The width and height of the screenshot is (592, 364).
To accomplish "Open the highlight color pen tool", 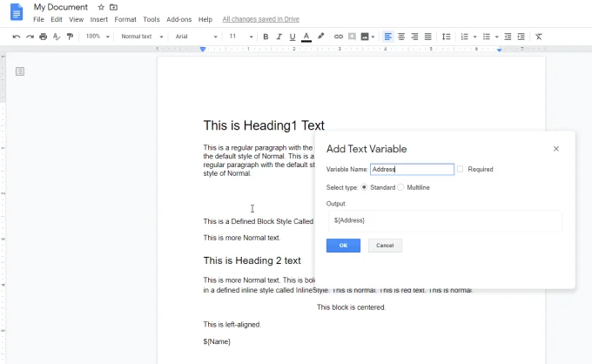I will click(320, 37).
